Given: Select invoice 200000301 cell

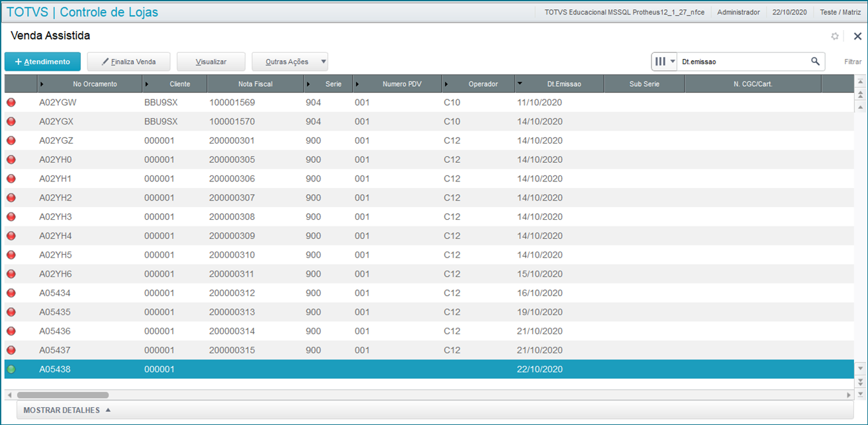Looking at the screenshot, I should pos(232,140).
